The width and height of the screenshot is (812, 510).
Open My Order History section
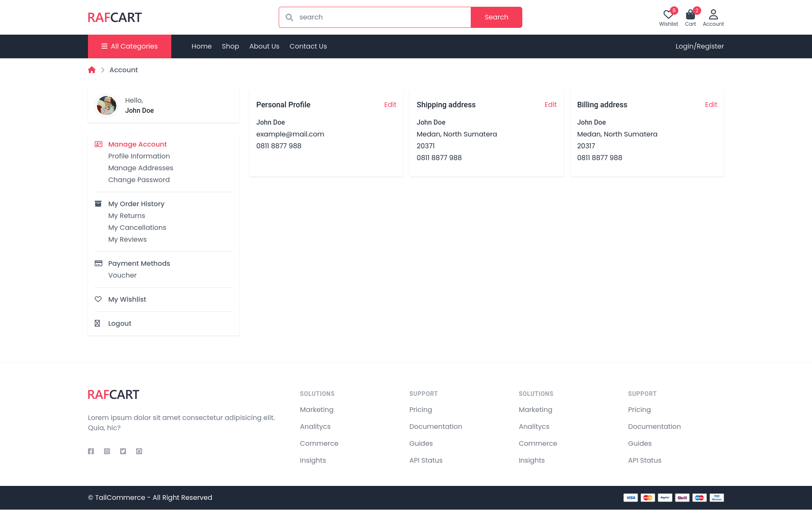pyautogui.click(x=136, y=204)
